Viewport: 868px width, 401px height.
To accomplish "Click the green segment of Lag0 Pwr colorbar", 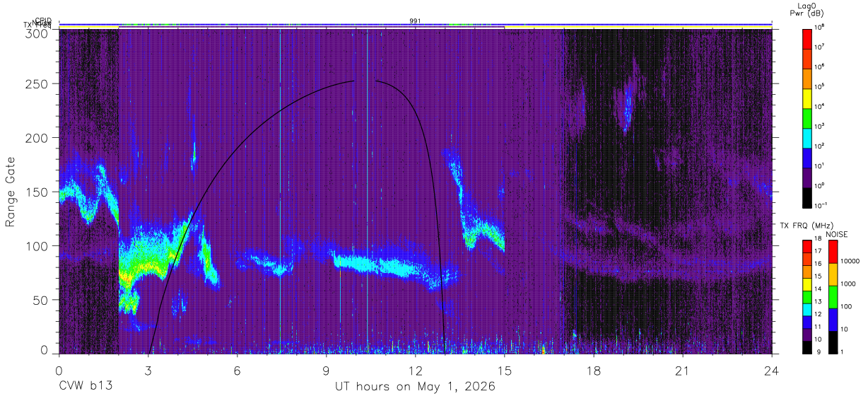I will [808, 117].
